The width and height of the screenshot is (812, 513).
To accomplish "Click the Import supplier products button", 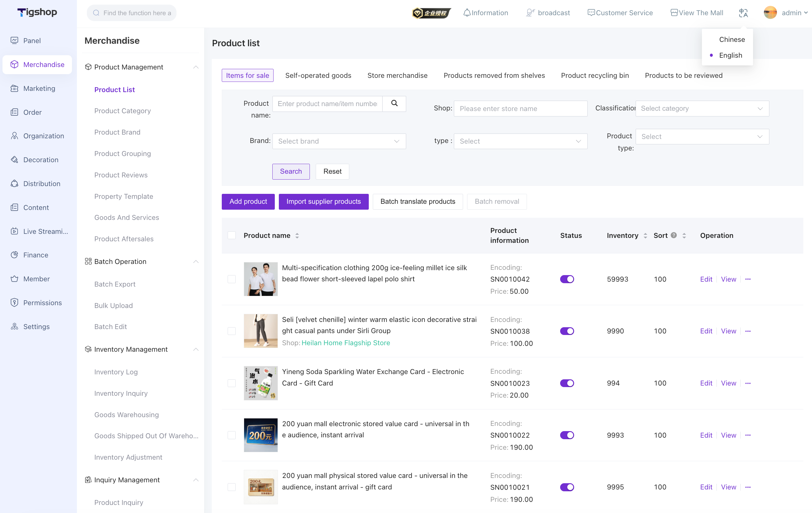I will [323, 201].
